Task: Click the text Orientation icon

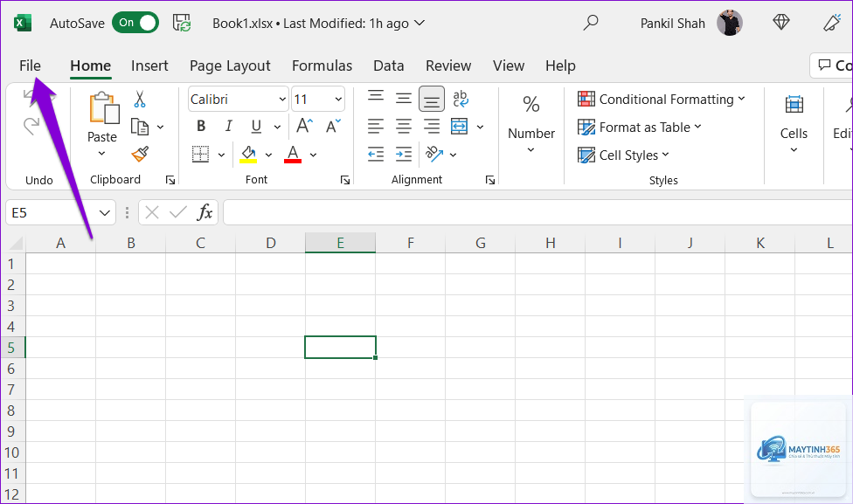Action: coord(434,154)
